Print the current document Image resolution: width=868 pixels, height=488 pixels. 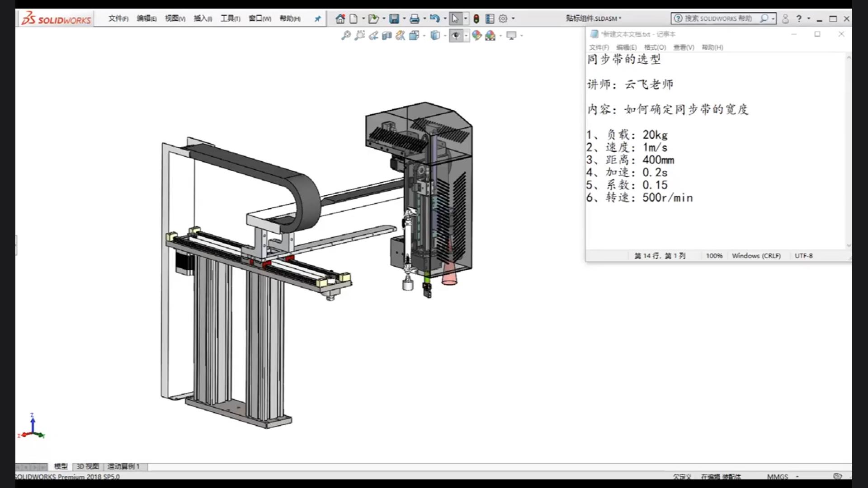pyautogui.click(x=414, y=19)
